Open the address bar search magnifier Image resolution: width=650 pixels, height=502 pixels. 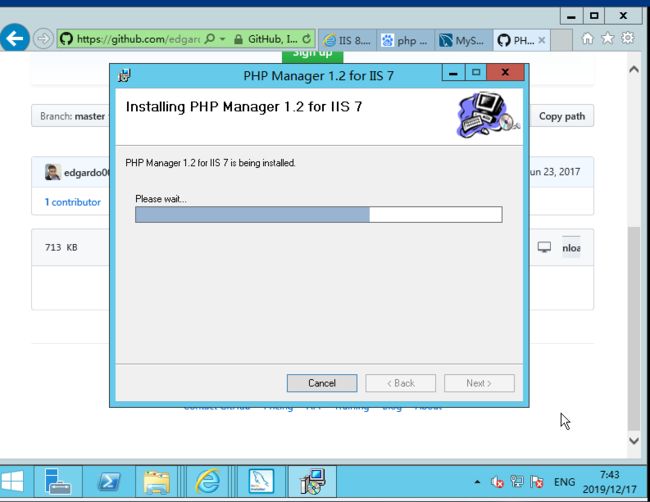pyautogui.click(x=210, y=39)
